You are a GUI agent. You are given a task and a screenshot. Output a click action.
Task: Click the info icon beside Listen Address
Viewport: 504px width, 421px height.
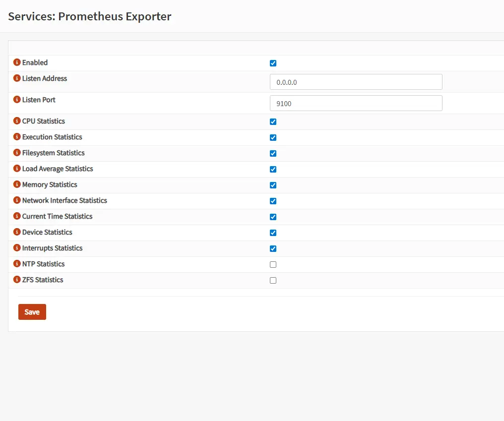(x=17, y=78)
